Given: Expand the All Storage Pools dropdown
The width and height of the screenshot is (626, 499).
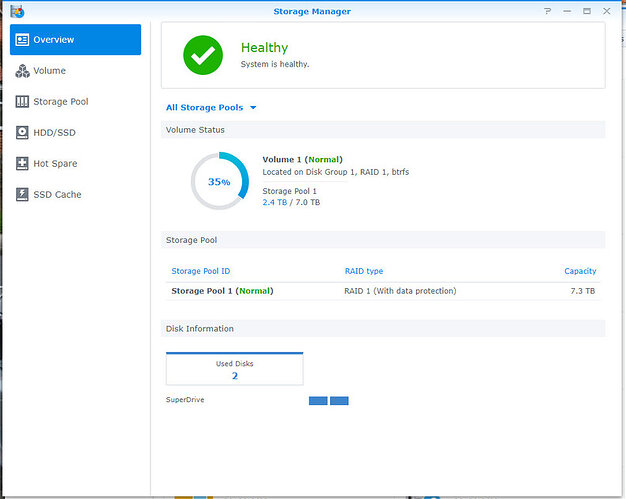Looking at the screenshot, I should click(211, 107).
